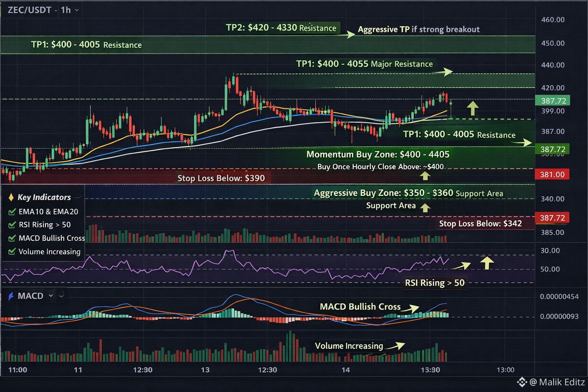Viewport: 588px width, 392px height.
Task: Click the 11:00 time axis label
Action: [18, 370]
